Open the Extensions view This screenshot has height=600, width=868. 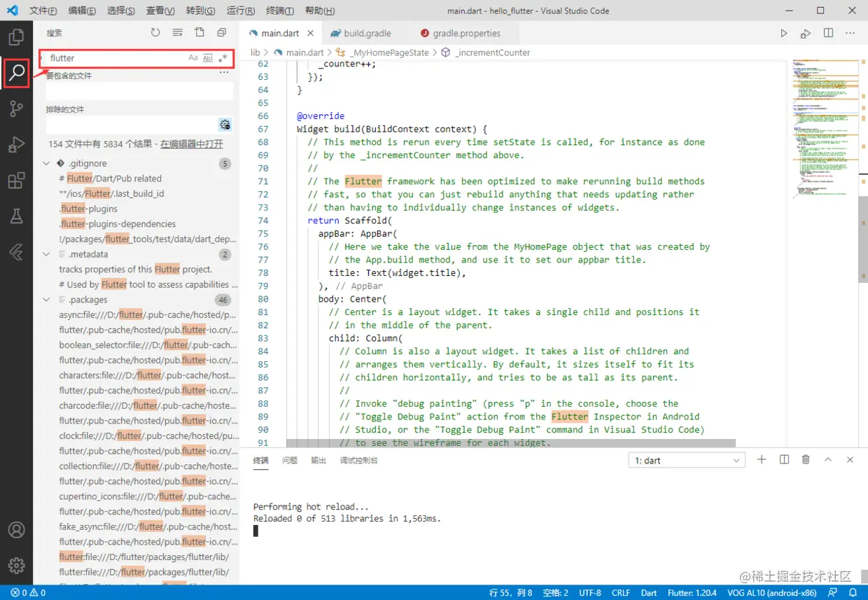16,181
